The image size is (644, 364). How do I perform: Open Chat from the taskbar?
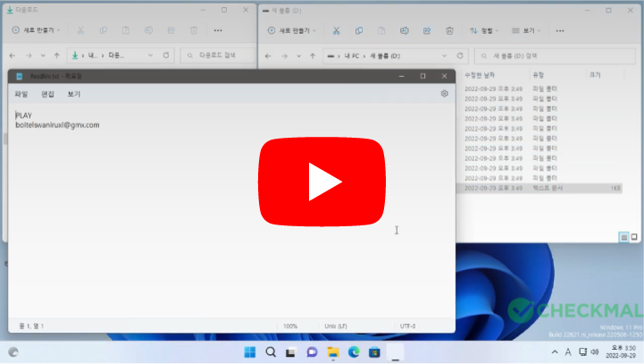click(312, 352)
